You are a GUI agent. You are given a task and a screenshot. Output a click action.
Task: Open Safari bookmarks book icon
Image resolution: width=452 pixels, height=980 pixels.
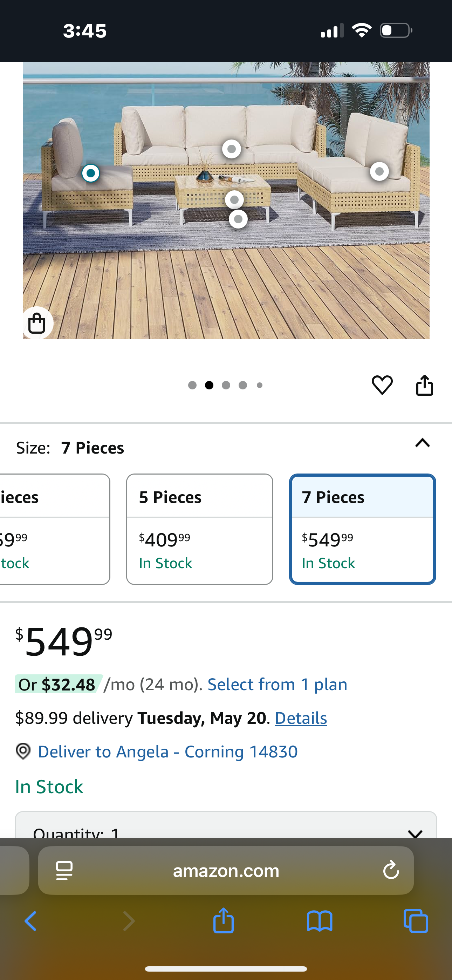click(319, 921)
